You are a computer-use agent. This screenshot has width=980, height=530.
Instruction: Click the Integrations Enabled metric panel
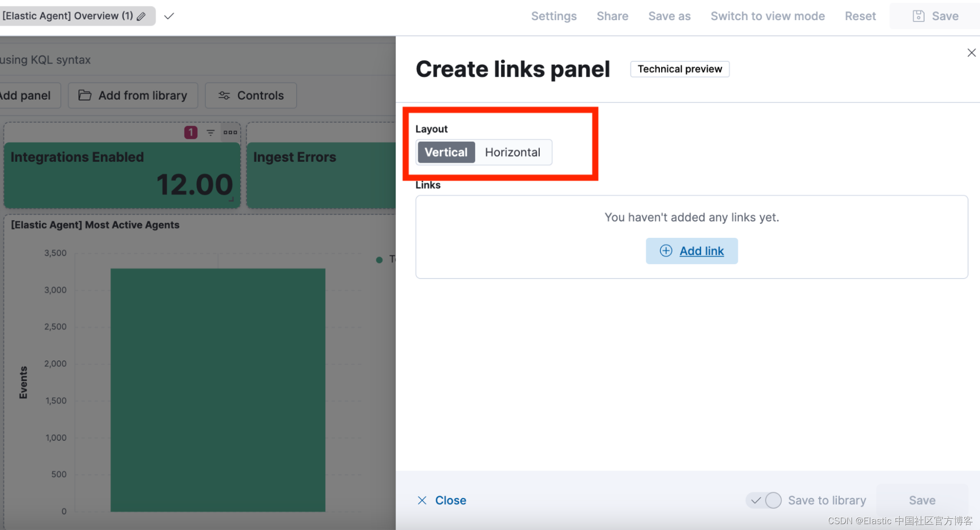pos(122,175)
